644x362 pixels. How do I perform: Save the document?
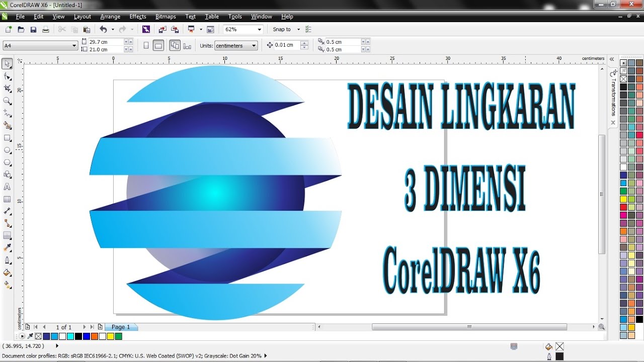tap(33, 30)
